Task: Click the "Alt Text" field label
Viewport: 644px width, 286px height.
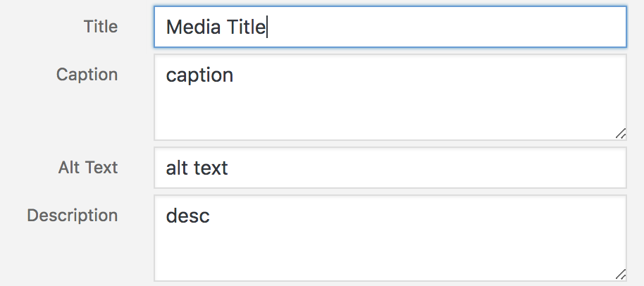Action: click(x=88, y=168)
